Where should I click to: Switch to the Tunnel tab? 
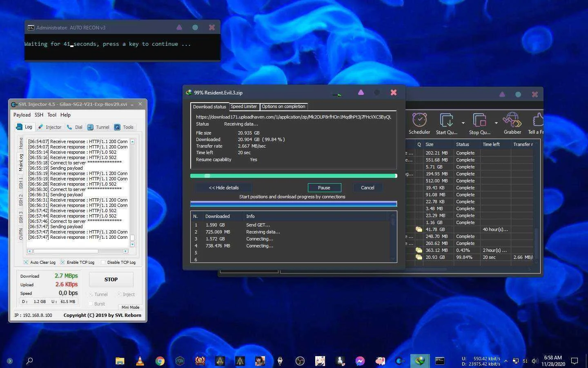[x=98, y=127]
